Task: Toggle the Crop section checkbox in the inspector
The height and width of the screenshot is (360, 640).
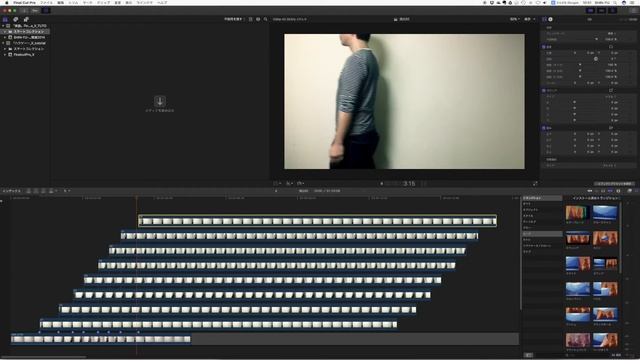Action: pyautogui.click(x=544, y=90)
